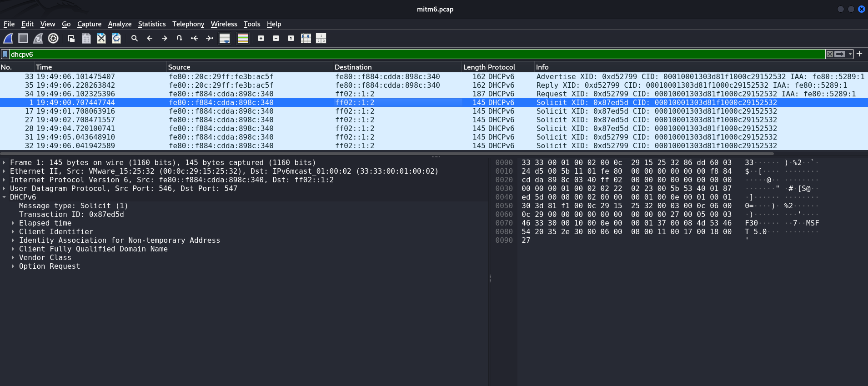Viewport: 868px width, 386px height.
Task: Open the Help menu
Action: coord(274,24)
